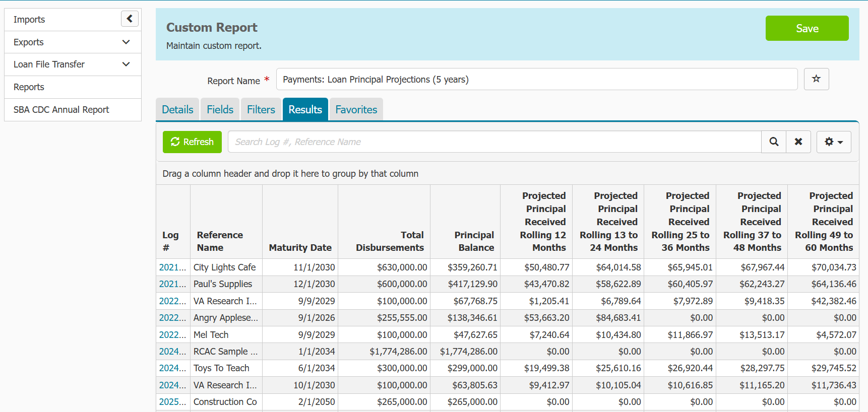Click the $42,382.46 projection cell

click(x=824, y=301)
